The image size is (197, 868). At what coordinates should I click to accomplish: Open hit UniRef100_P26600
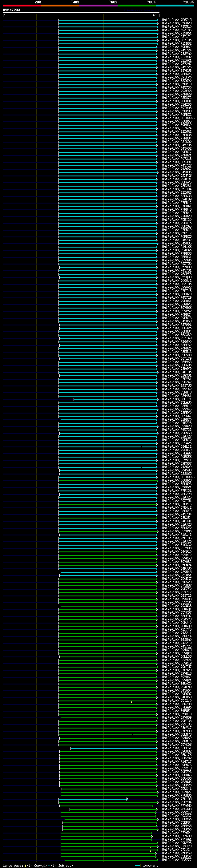176,342
